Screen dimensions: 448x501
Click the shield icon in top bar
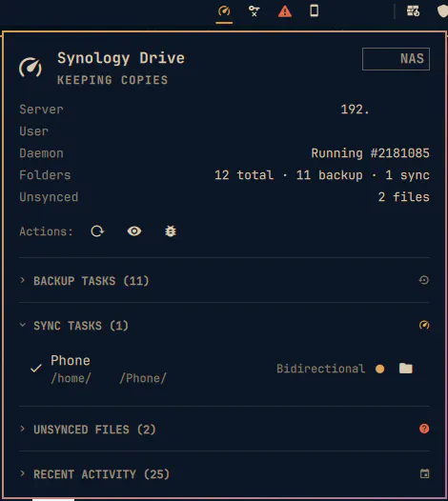click(x=442, y=11)
